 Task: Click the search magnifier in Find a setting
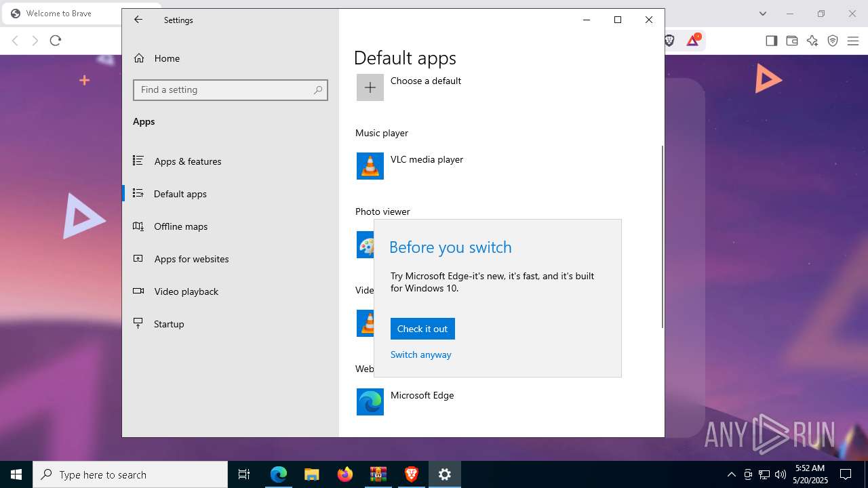[x=318, y=90]
